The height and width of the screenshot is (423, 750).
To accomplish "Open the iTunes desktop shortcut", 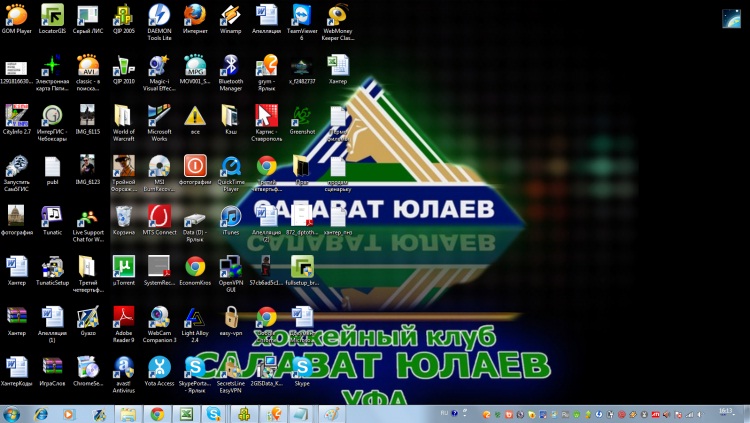I will tap(231, 216).
